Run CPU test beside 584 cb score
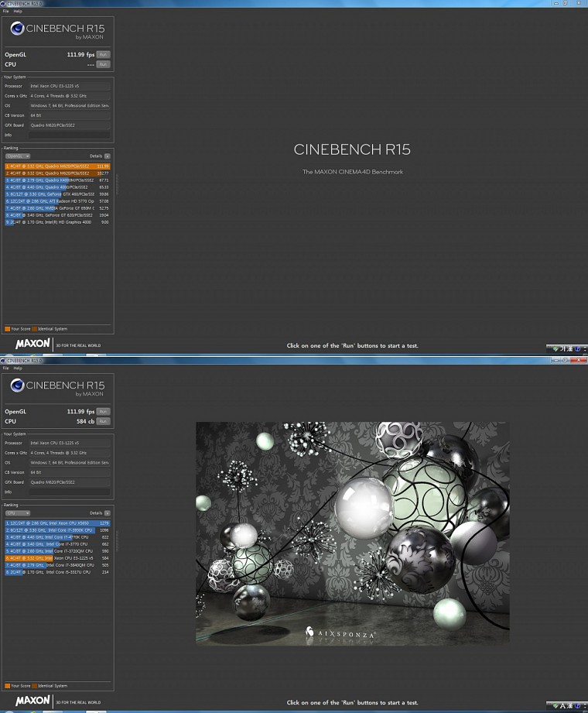The height and width of the screenshot is (713, 588). click(x=103, y=421)
